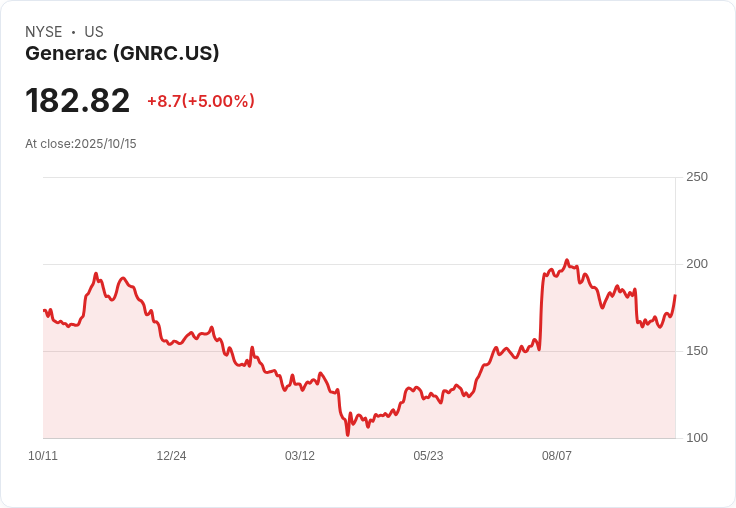Click the At close:2025/10/15 timestamp
Image resolution: width=736 pixels, height=508 pixels.
click(81, 144)
